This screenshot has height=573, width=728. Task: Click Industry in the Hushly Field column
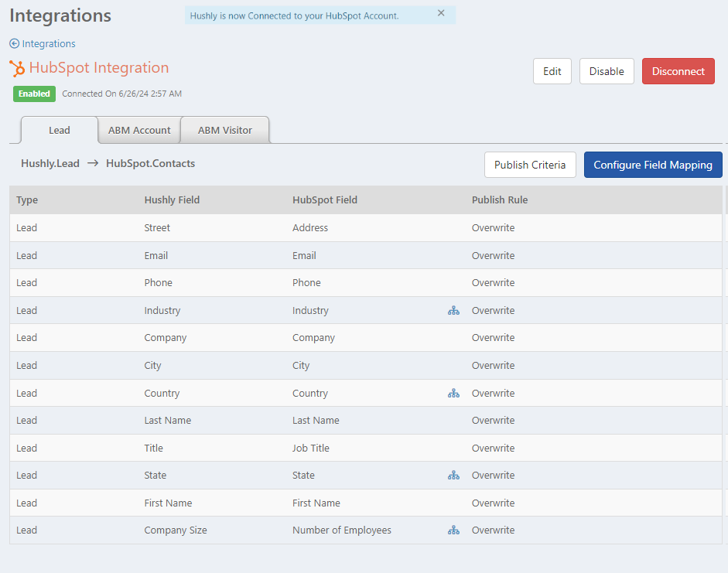pos(162,310)
